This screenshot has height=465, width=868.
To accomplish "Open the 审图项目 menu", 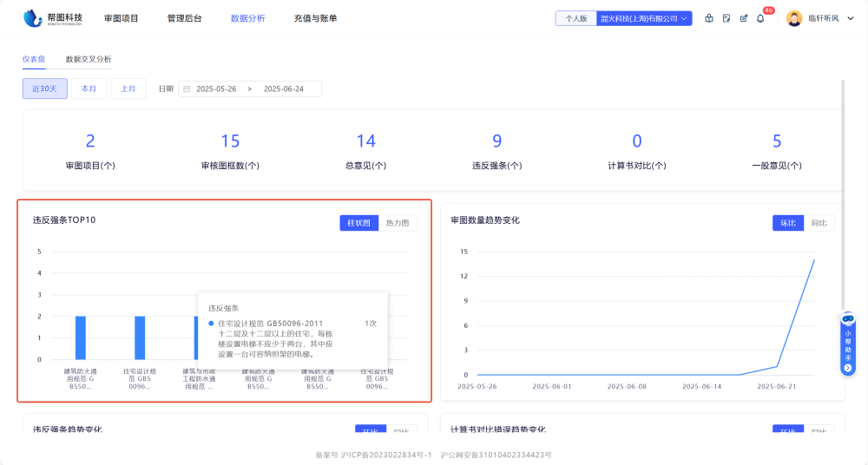I will (121, 18).
